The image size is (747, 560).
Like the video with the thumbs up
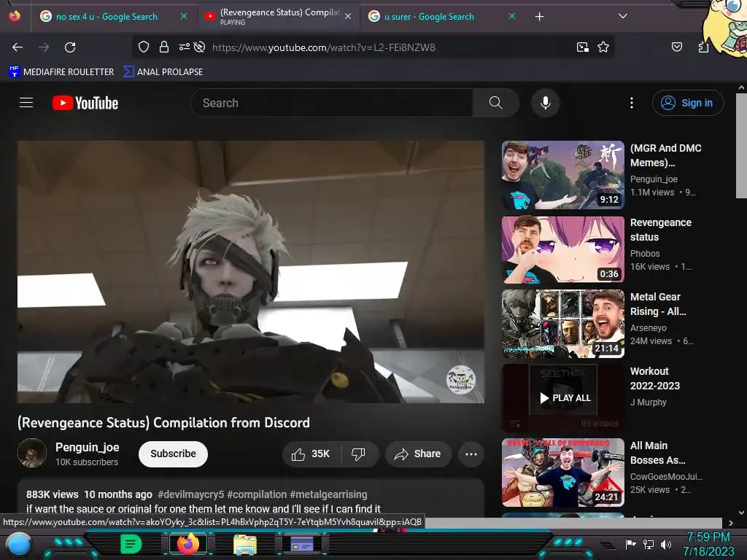pos(311,454)
